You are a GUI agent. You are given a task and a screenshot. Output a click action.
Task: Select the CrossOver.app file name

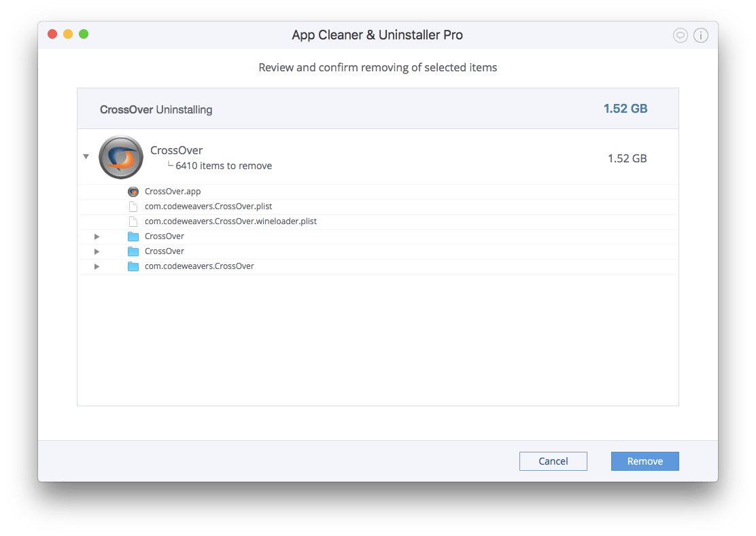coord(173,192)
